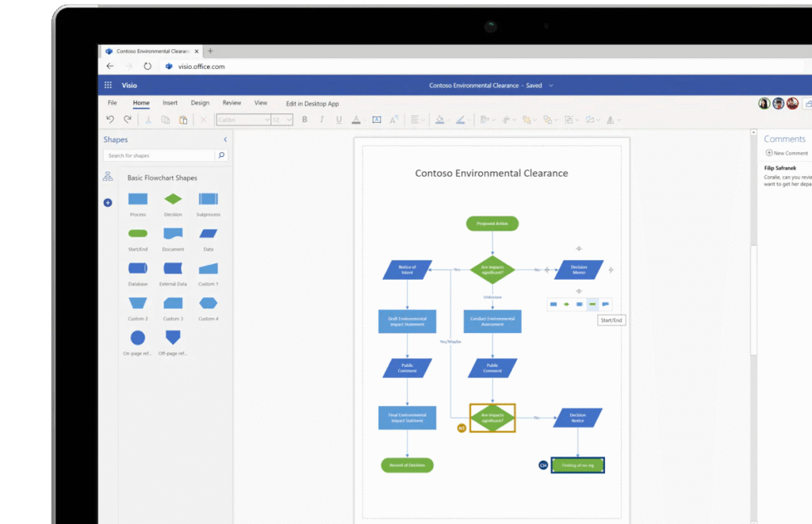Increase font size
The image size is (812, 524).
(x=394, y=120)
